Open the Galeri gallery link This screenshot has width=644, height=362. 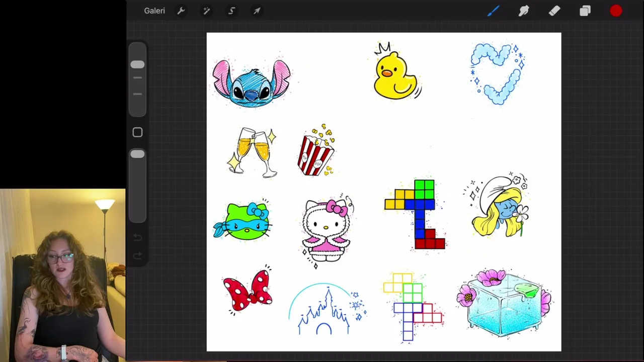click(x=154, y=11)
